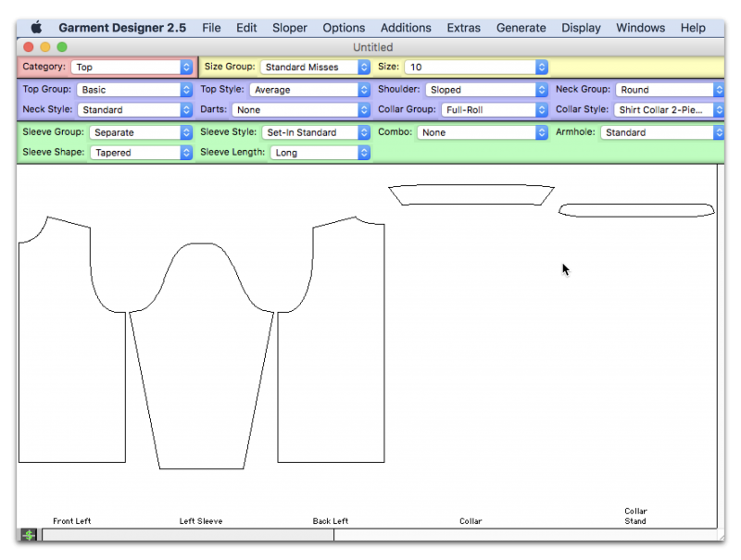Open the Category dropdown showing Top
Viewport: 741px width, 560px height.
[x=132, y=67]
